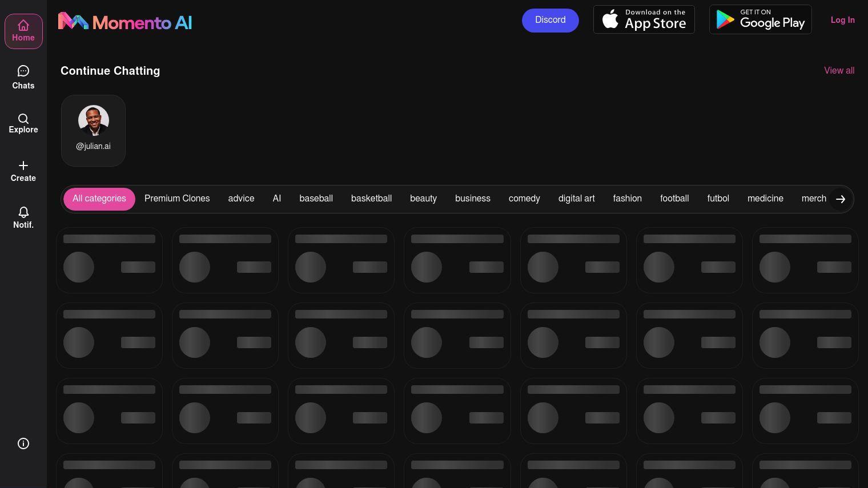Click the Create plus icon
This screenshot has height=488, width=868.
pyautogui.click(x=23, y=166)
